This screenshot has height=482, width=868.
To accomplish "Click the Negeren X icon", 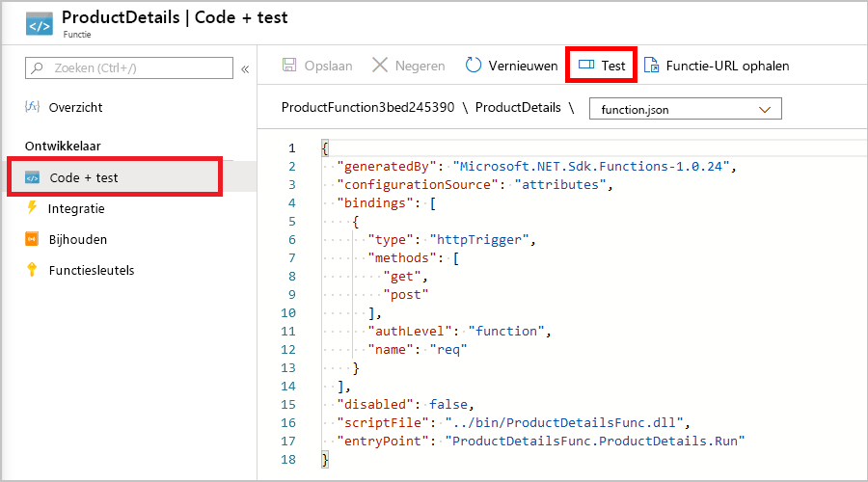I will (380, 66).
